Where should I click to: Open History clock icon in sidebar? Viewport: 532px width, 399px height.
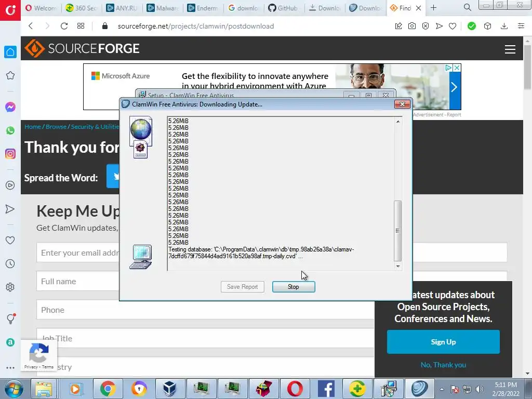click(10, 263)
